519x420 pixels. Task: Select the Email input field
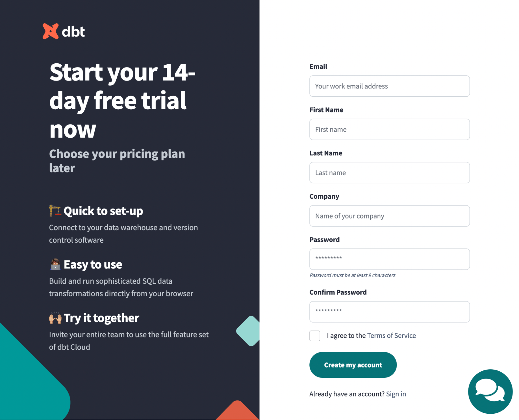[x=389, y=86]
